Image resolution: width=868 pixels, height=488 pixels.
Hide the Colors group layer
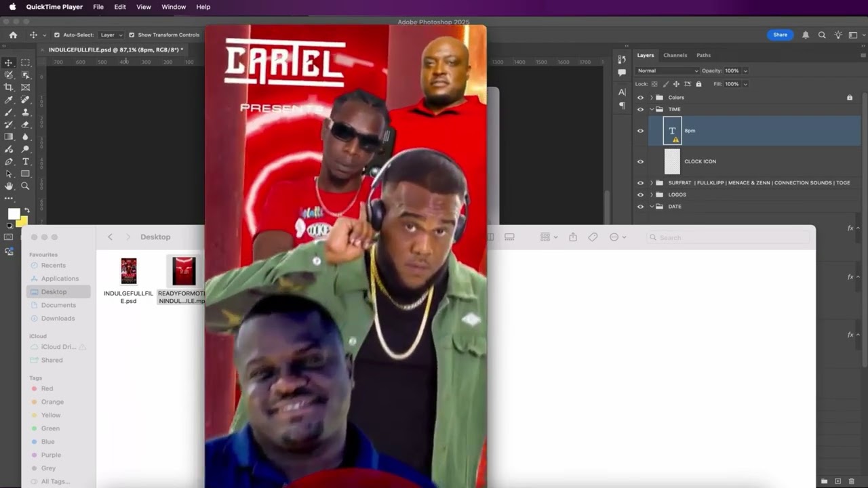click(640, 98)
